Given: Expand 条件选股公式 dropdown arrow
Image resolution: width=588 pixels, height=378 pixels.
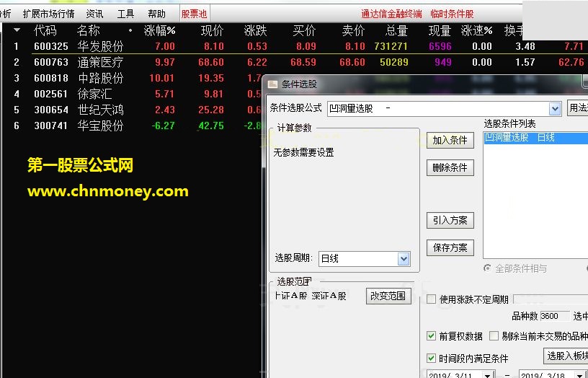Looking at the screenshot, I should (555, 109).
